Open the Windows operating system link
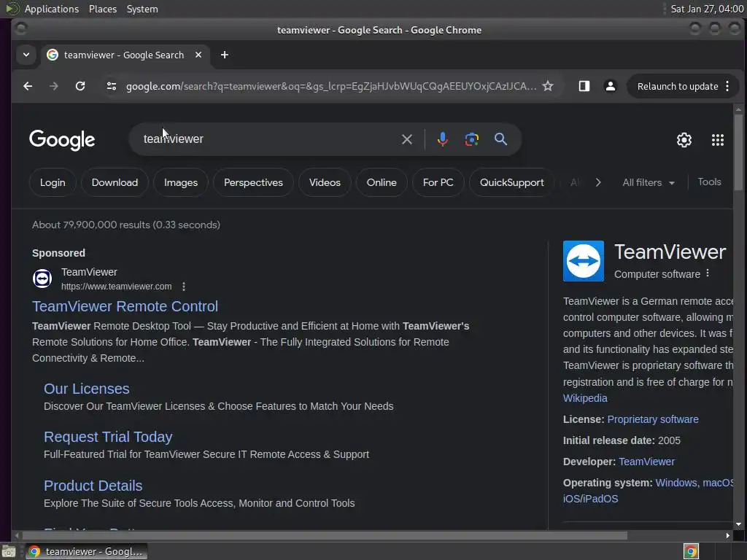Image resolution: width=747 pixels, height=560 pixels. coord(676,483)
